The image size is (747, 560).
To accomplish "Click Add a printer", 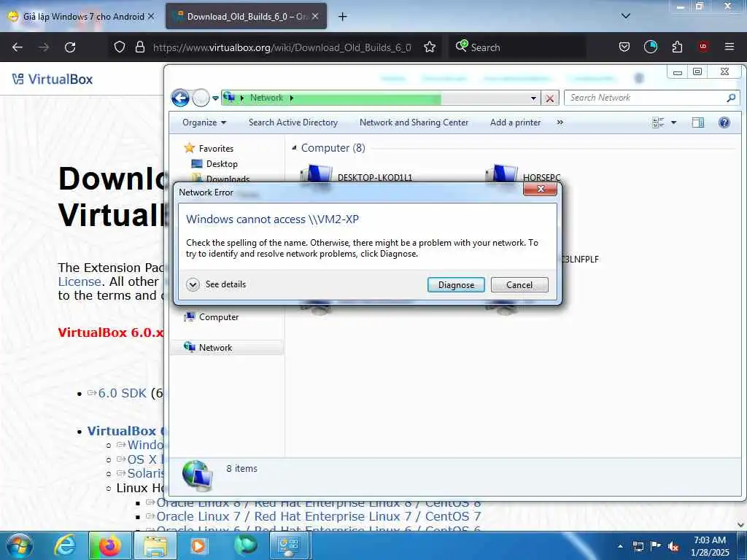I will click(x=516, y=122).
